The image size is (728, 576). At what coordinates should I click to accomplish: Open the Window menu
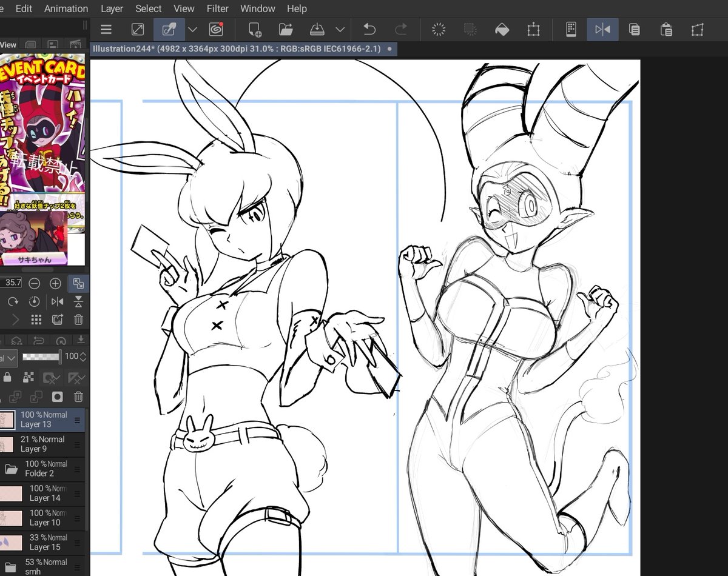[258, 8]
